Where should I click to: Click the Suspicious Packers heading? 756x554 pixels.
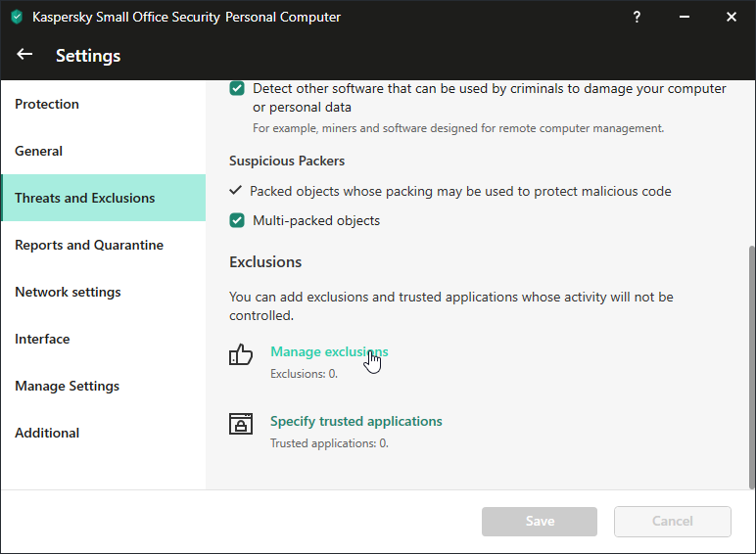pos(287,161)
